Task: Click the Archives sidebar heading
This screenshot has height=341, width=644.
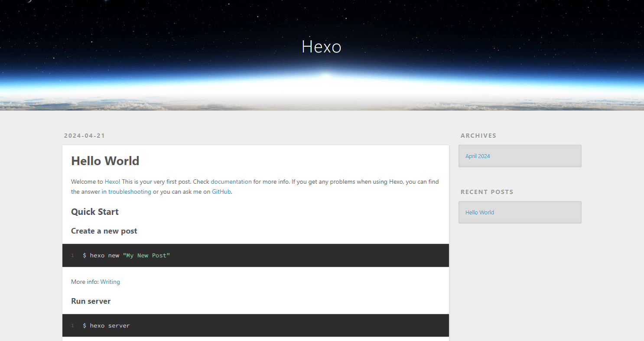Action: coord(478,136)
